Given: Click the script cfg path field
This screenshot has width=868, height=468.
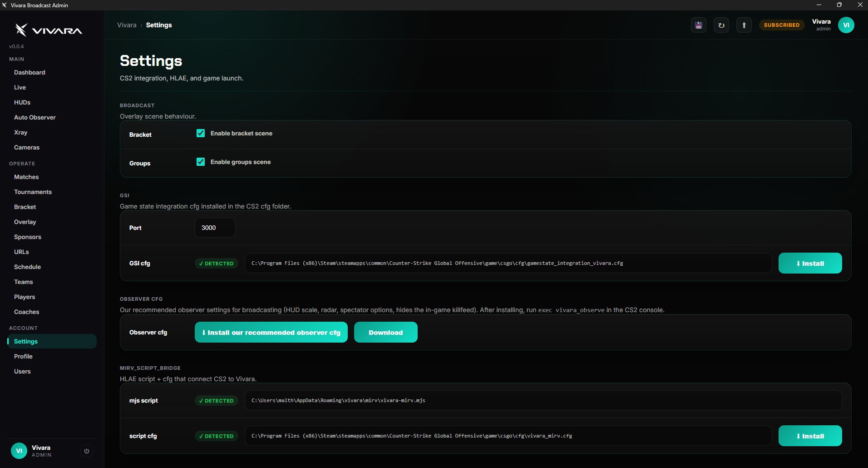Looking at the screenshot, I should click(x=508, y=436).
